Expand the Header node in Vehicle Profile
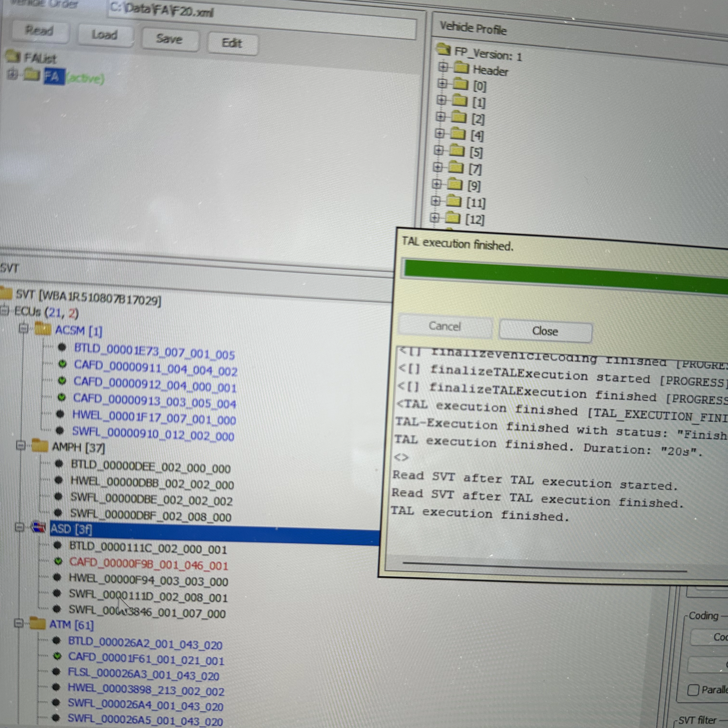 443,67
